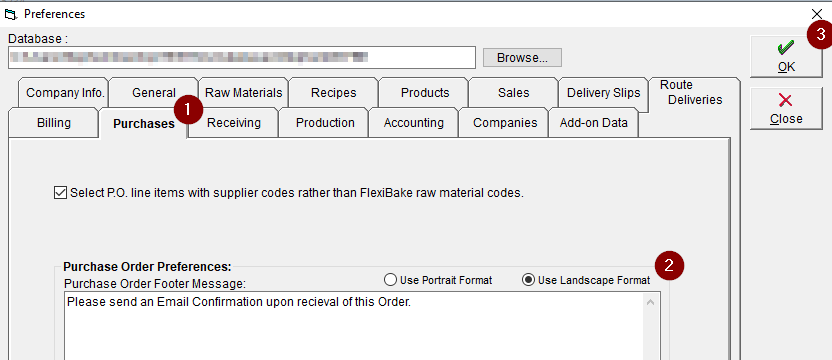
Task: Open the Add-on Data tab
Action: point(594,123)
